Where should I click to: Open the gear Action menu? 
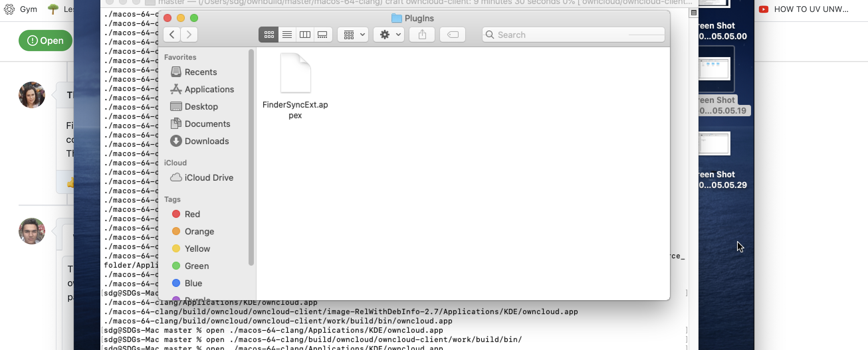[x=389, y=35]
